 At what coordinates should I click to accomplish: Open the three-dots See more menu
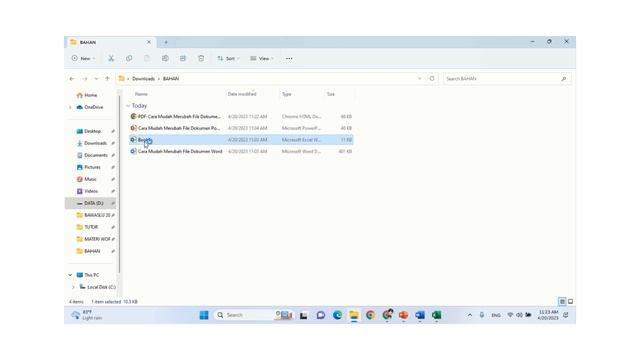(289, 58)
